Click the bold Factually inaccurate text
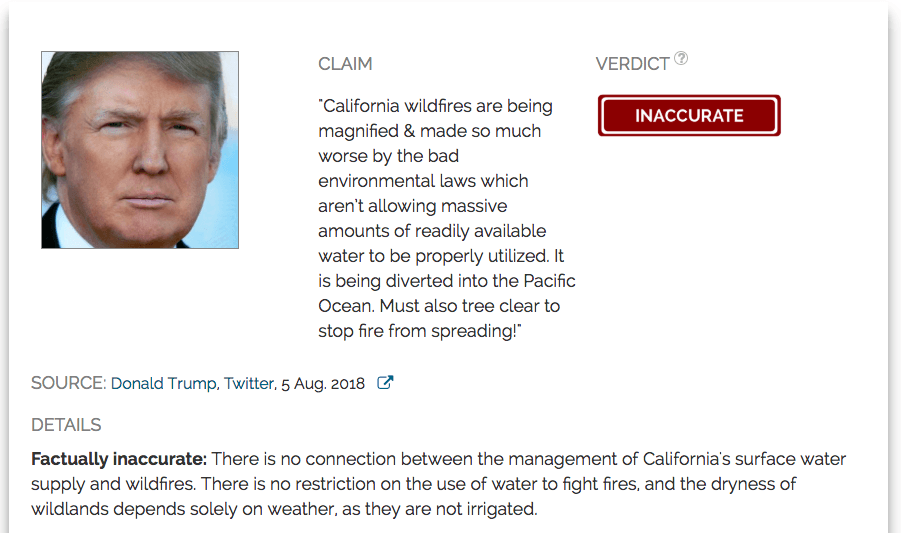This screenshot has height=533, width=901. [119, 459]
